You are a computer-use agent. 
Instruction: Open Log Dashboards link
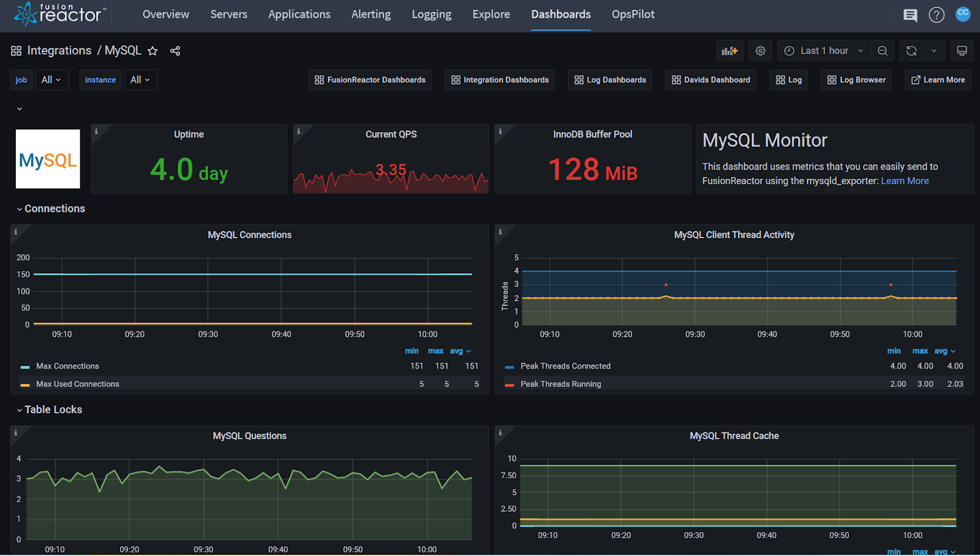[610, 80]
